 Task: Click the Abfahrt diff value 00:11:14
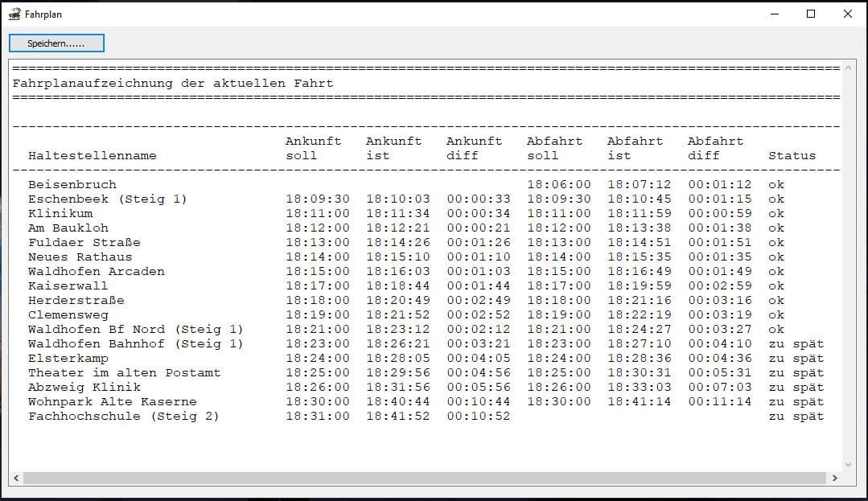point(719,401)
